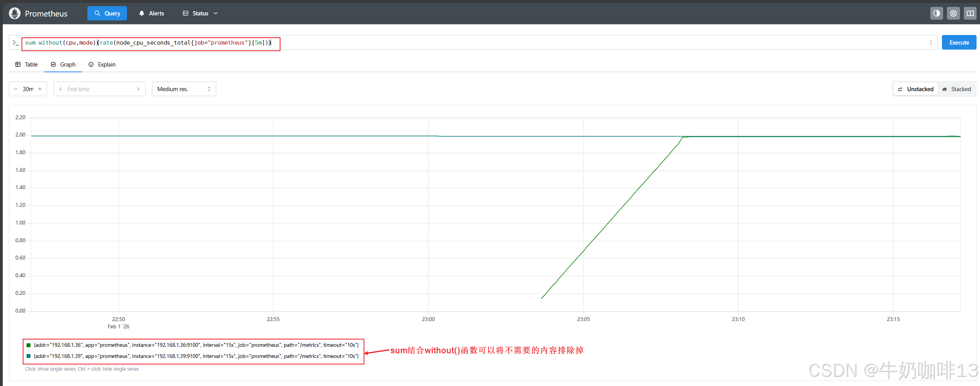Focus the PromQL expression input
The height and width of the screenshot is (386, 980).
(473, 43)
